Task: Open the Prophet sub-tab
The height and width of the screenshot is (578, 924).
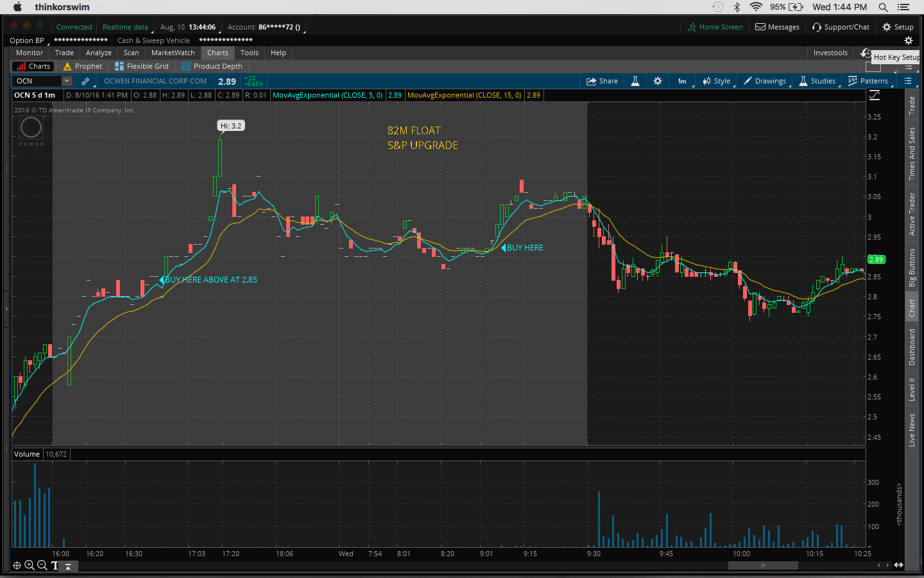Action: (x=83, y=66)
